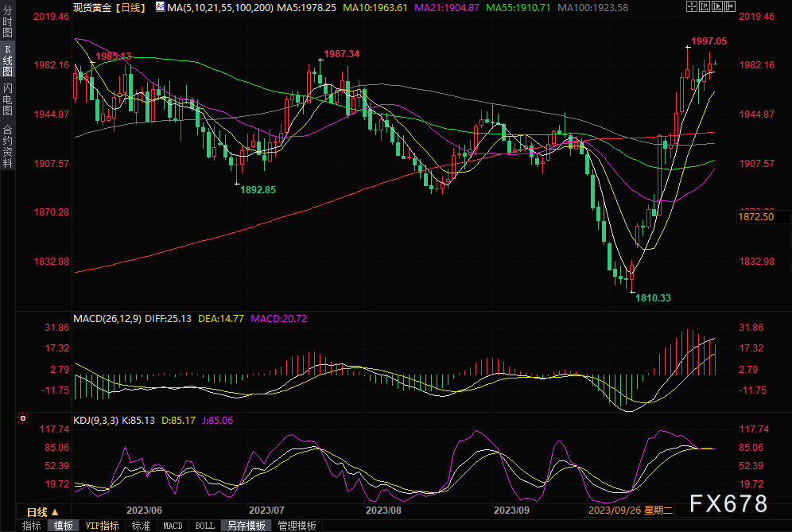The height and width of the screenshot is (532, 792).
Task: Click the red sun marker beside KDJ
Action: pos(23,417)
